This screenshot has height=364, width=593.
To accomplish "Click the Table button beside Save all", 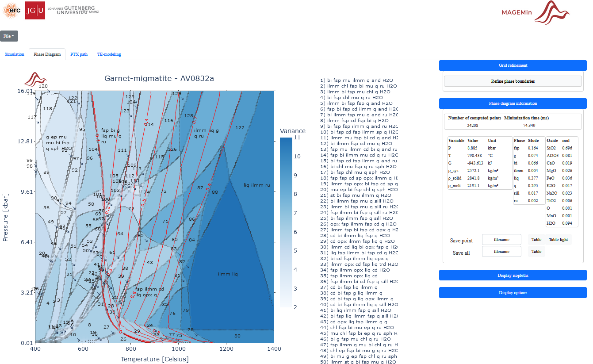I will point(536,252).
